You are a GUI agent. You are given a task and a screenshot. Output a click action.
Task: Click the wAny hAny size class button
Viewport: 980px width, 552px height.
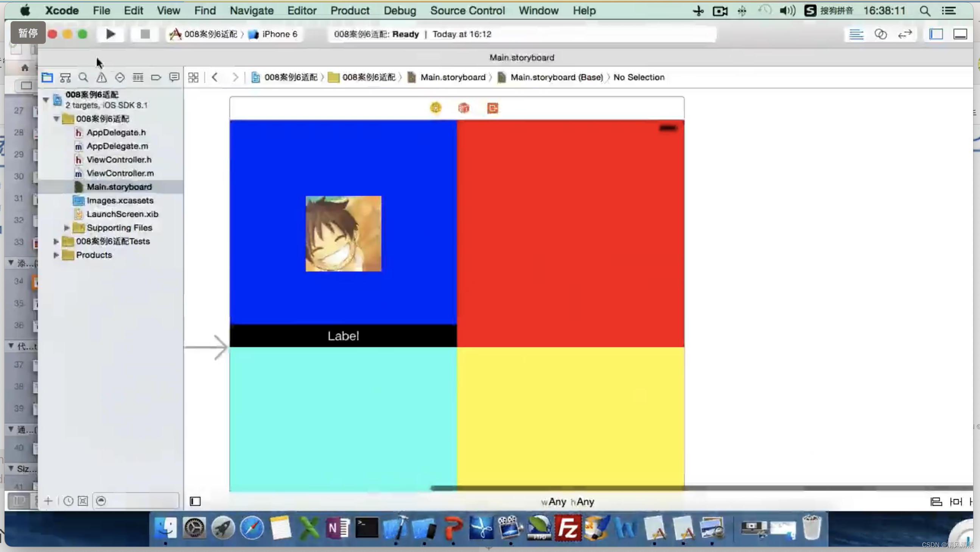tap(568, 502)
